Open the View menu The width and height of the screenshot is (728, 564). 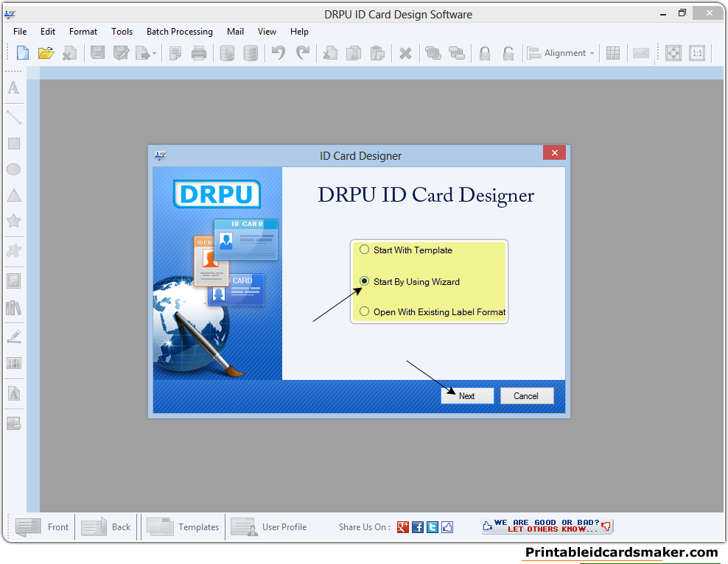[x=267, y=32]
